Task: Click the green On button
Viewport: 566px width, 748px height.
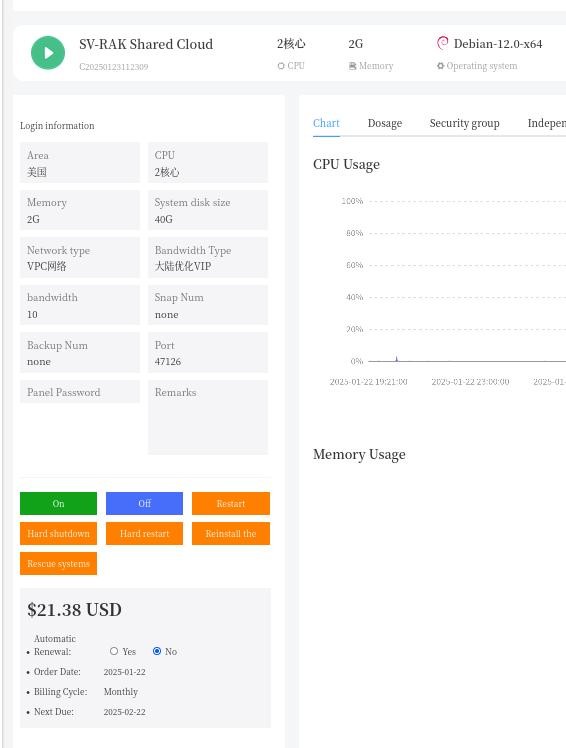Action: click(58, 503)
